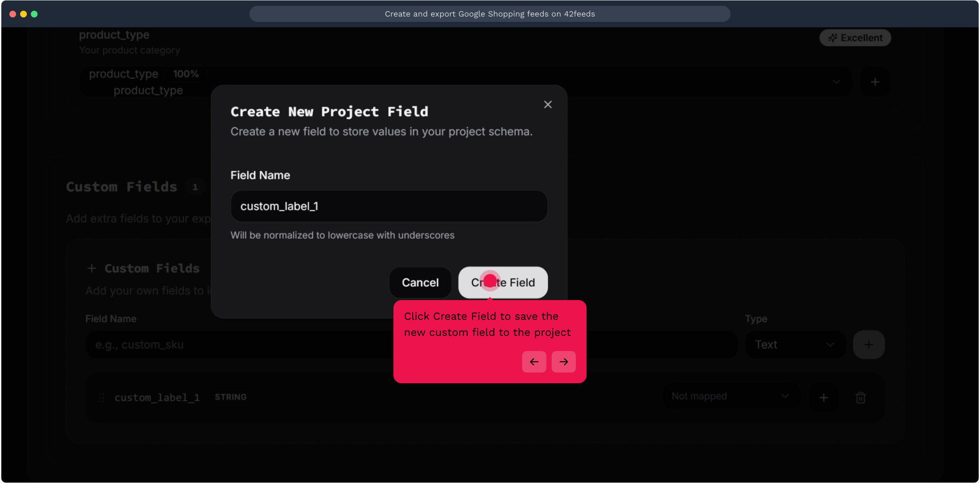Click the Excellent quality badge
The height and width of the screenshot is (483, 980).
(855, 38)
